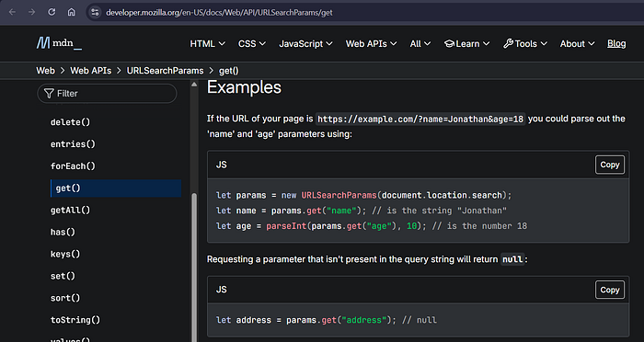644x342 pixels.
Task: Copy the params.get("address") code example
Action: point(610,290)
